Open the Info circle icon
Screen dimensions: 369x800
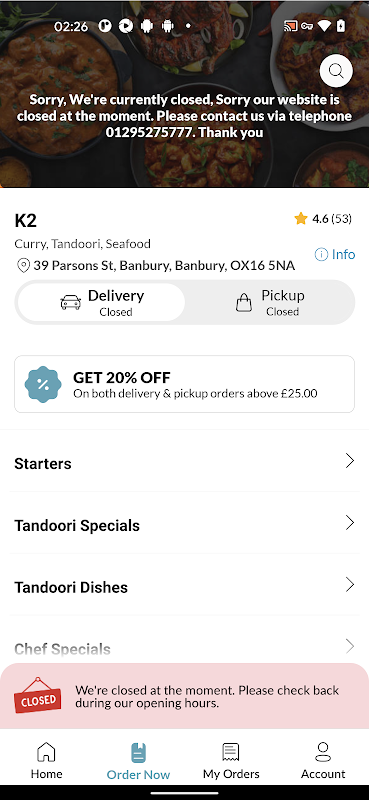click(x=321, y=254)
